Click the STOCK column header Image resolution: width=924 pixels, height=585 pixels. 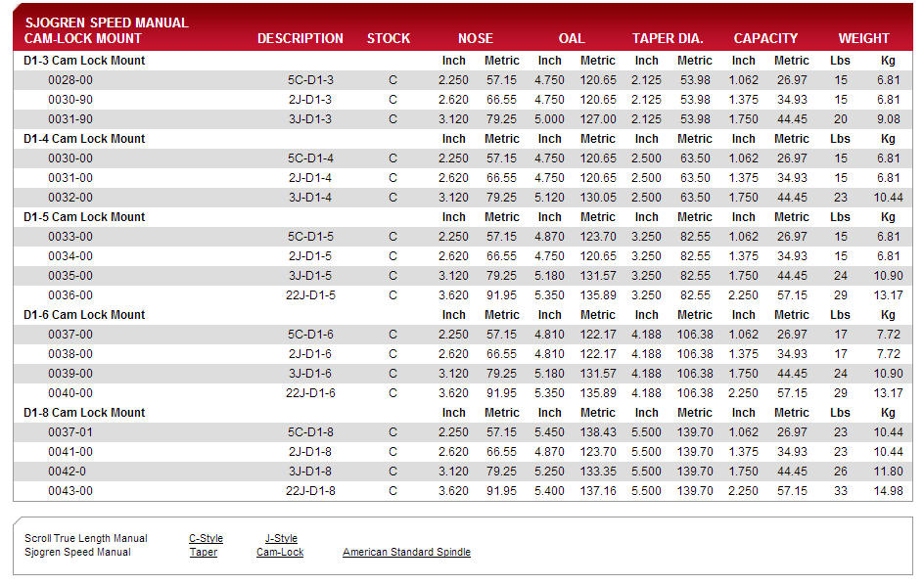click(x=389, y=38)
